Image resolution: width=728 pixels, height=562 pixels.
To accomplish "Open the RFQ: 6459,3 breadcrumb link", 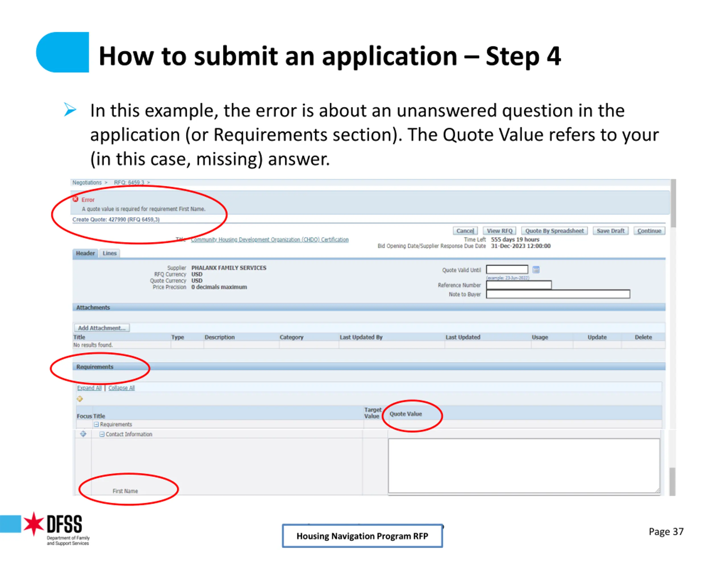I will [x=129, y=183].
